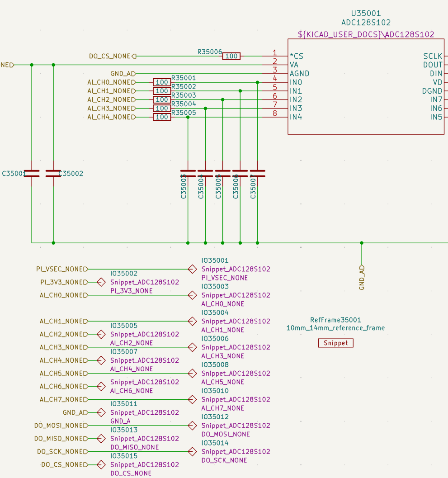The image size is (448, 478).
Task: Select the diamond connector beside the PI_3V3_NONE label
Action: 101,282
